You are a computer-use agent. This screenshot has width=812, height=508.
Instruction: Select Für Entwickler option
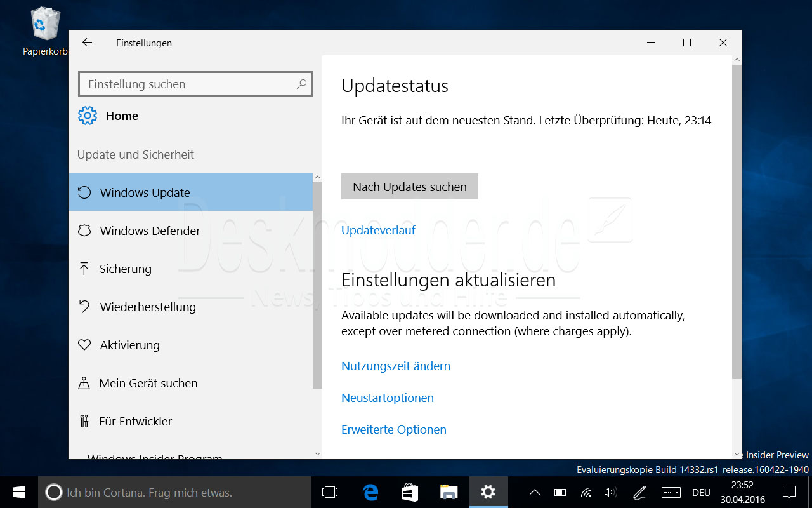coord(135,421)
